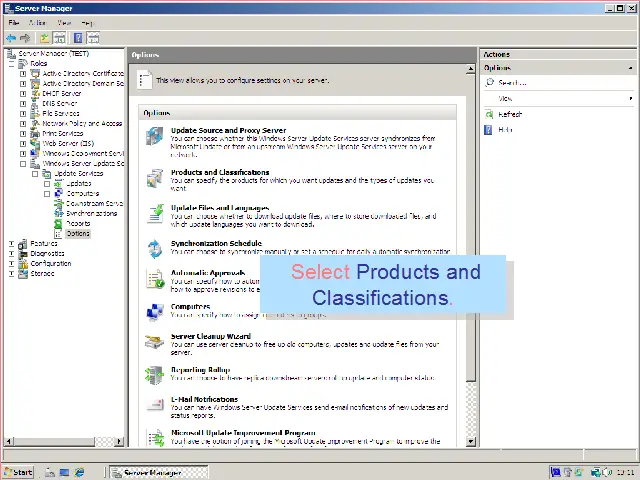Click the DHCP Server role icon
640x480 pixels.
click(x=35, y=93)
